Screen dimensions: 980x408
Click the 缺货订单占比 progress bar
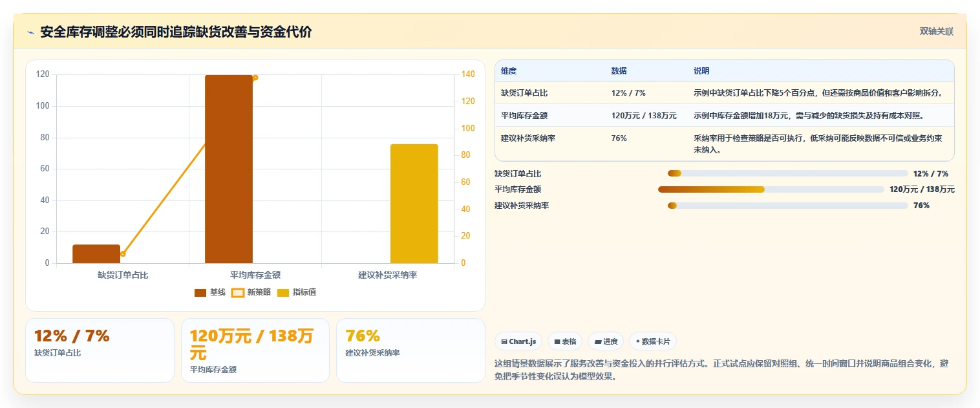point(788,173)
